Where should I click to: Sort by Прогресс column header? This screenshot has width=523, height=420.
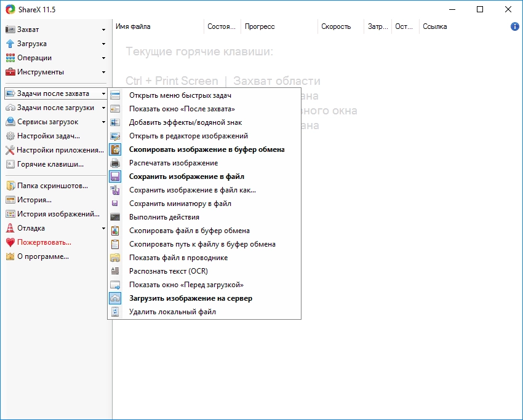coord(279,26)
